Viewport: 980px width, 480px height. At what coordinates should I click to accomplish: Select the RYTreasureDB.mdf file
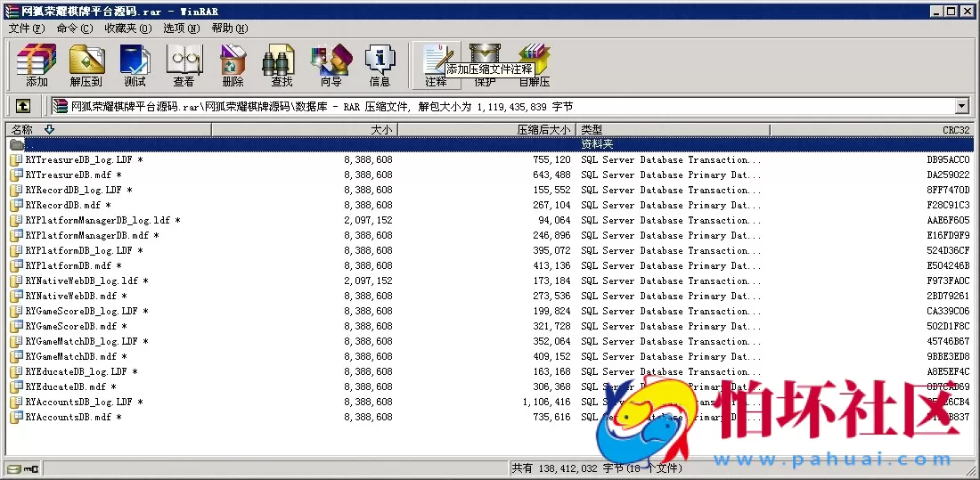pyautogui.click(x=68, y=175)
